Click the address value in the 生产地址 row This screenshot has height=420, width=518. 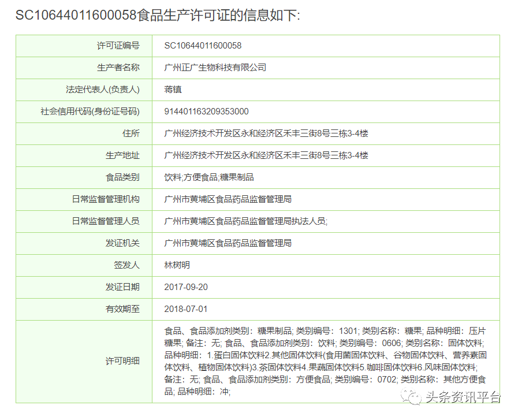(266, 155)
